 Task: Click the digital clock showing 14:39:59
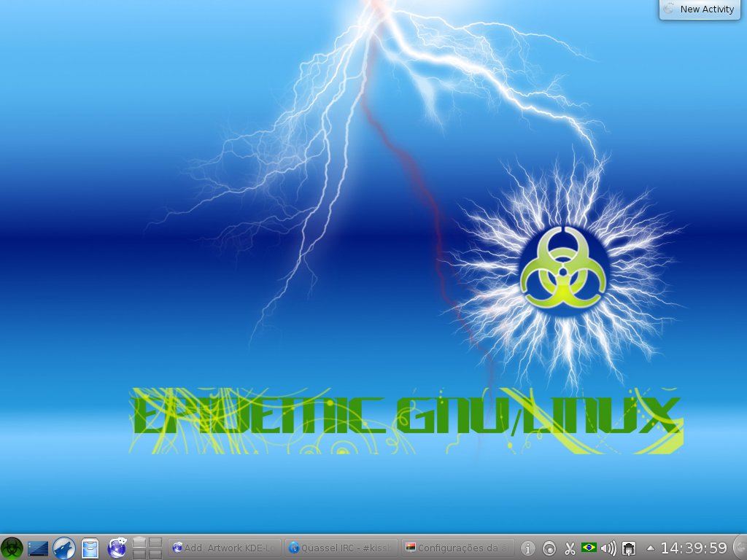tap(694, 548)
